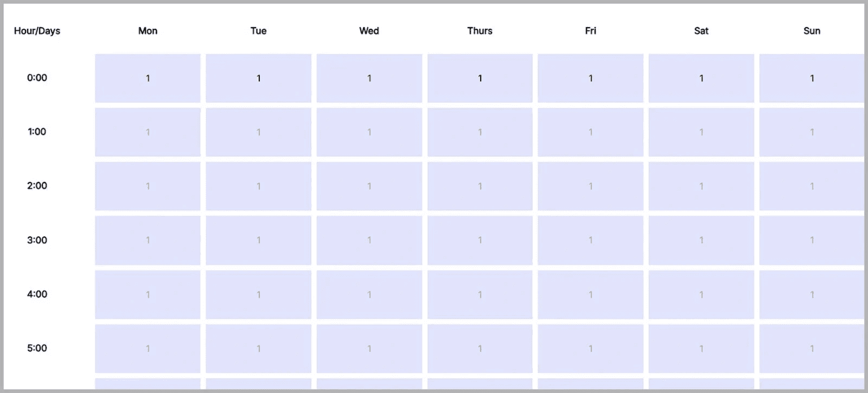Select the Thurs 0:00 cell

tap(480, 78)
